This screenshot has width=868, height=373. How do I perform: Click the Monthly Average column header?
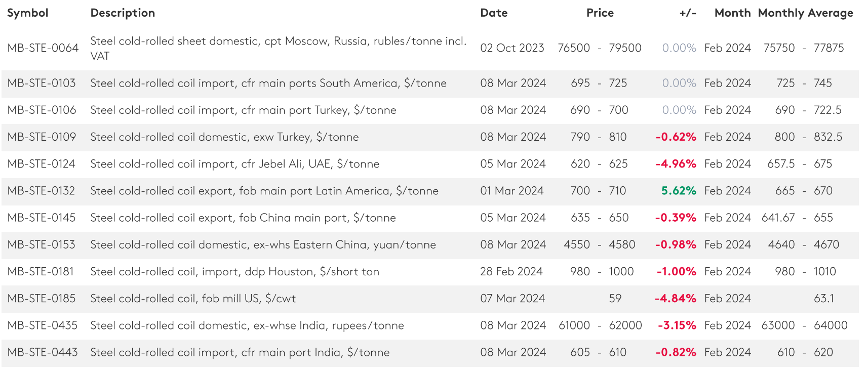tap(805, 13)
